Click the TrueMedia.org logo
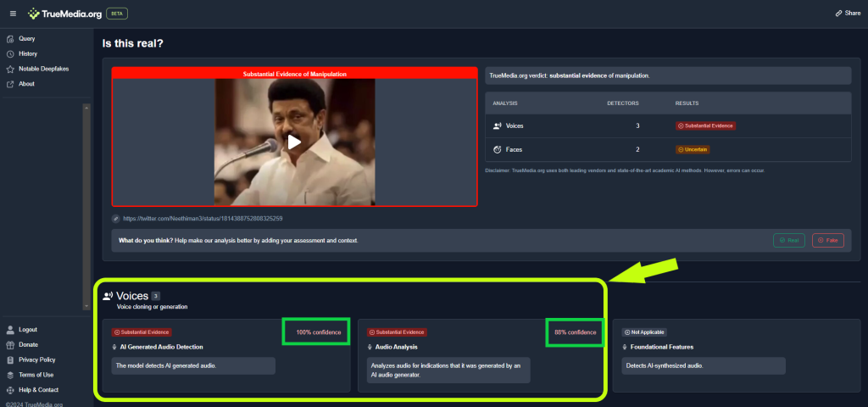868x407 pixels. 64,14
